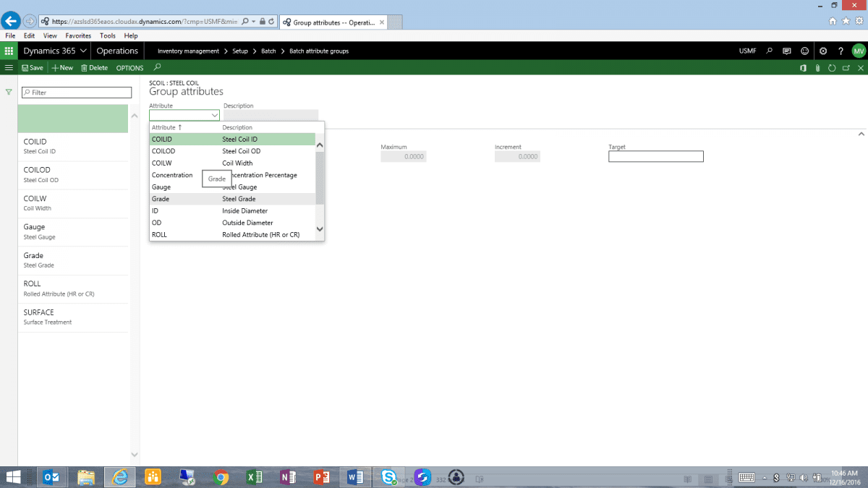Open the Dynamics 365 app launcher grid
The width and height of the screenshot is (868, 488).
(x=9, y=51)
